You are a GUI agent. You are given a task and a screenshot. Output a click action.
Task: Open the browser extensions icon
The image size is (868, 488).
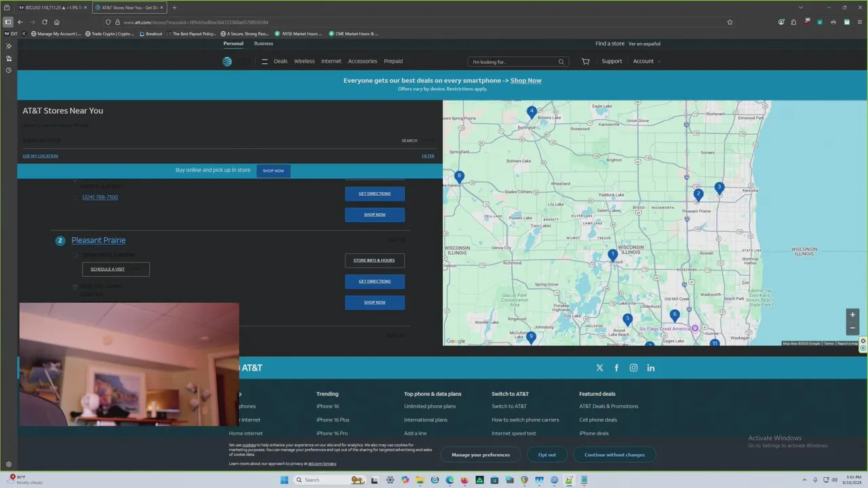click(x=793, y=22)
